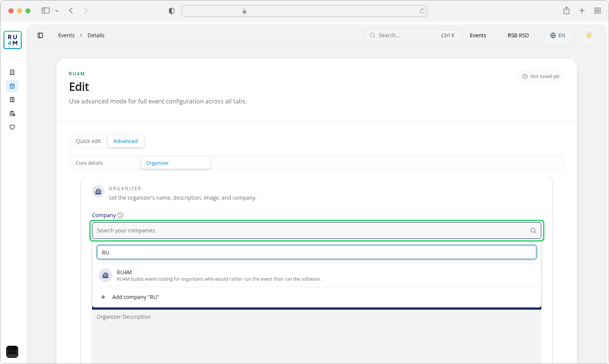609x364 pixels.
Task: Switch to Quick edit mode
Action: (88, 141)
